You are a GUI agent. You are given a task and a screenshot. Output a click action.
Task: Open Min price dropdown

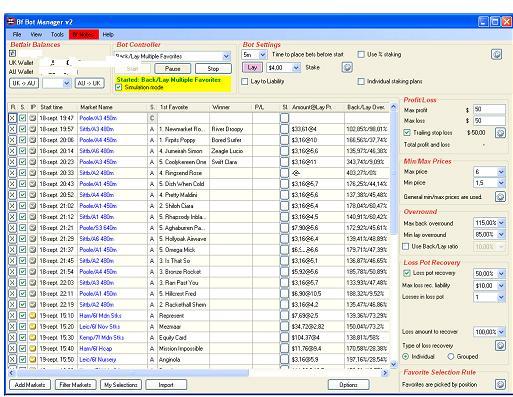coord(501,183)
